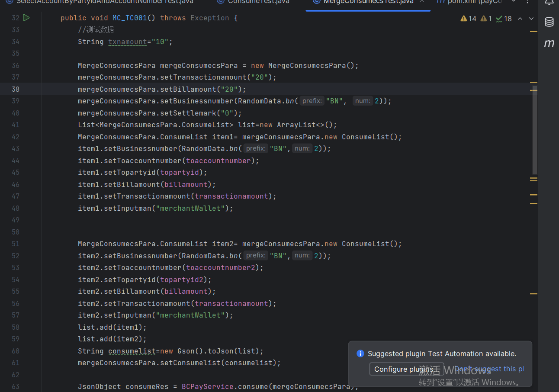This screenshot has width=559, height=392.
Task: Click topartyid2 argument
Action: tap(182, 280)
